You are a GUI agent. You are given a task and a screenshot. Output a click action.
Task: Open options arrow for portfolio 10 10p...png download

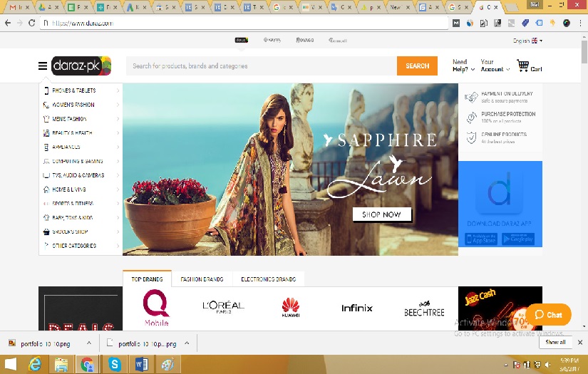[187, 343]
